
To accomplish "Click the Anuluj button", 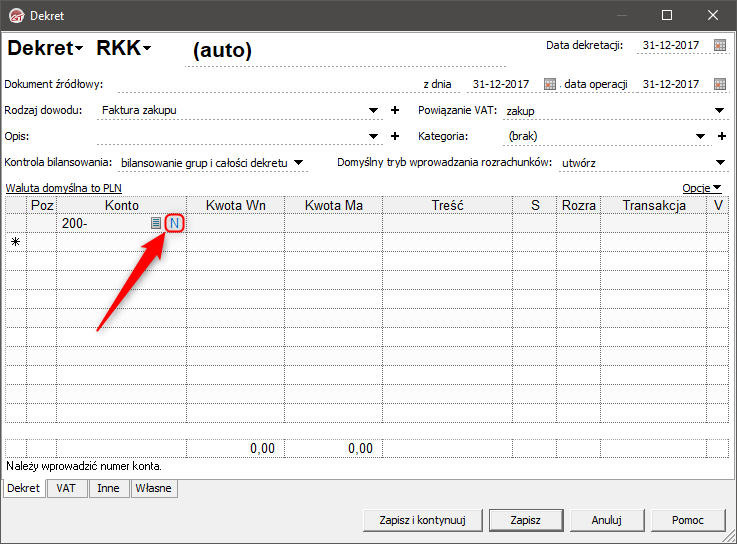I will (606, 520).
